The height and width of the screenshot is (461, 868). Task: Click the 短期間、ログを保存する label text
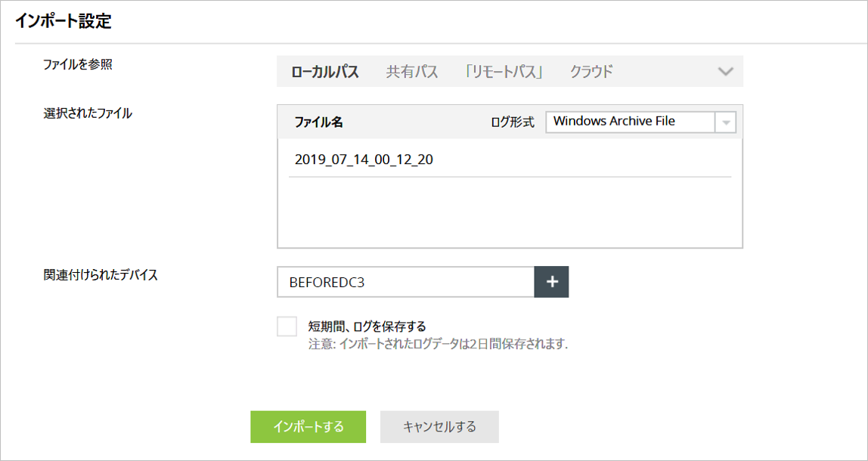click(367, 326)
